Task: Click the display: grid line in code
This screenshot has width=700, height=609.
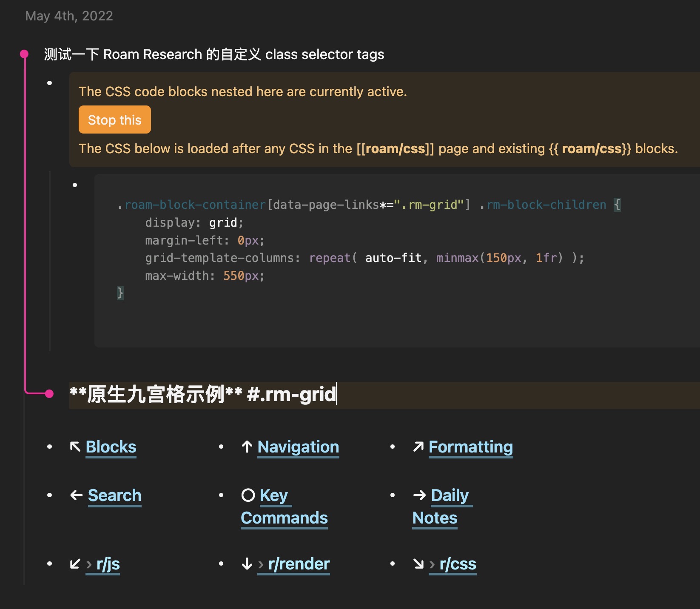Action: tap(194, 222)
